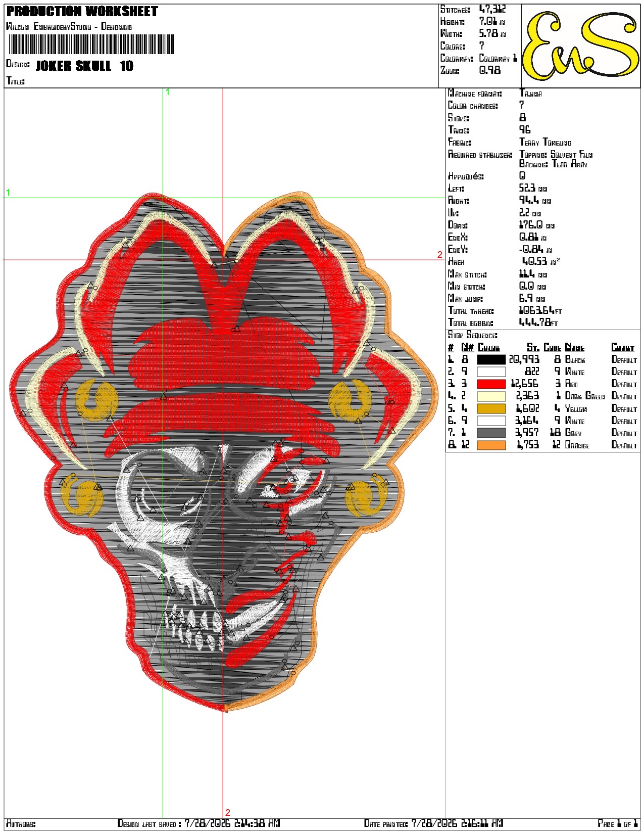Click the stitch count 2,363 in Dark Green row
644x834 pixels.
coord(527,396)
